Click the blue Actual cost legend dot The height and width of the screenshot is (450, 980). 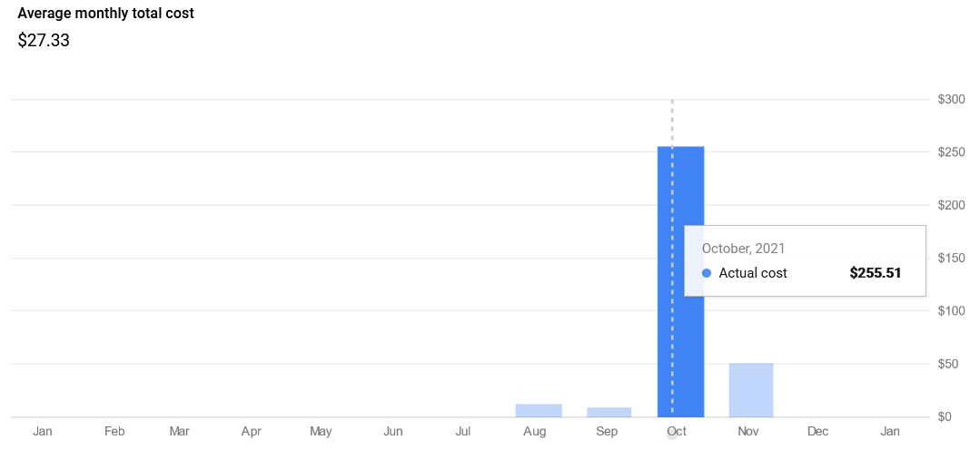(x=707, y=273)
